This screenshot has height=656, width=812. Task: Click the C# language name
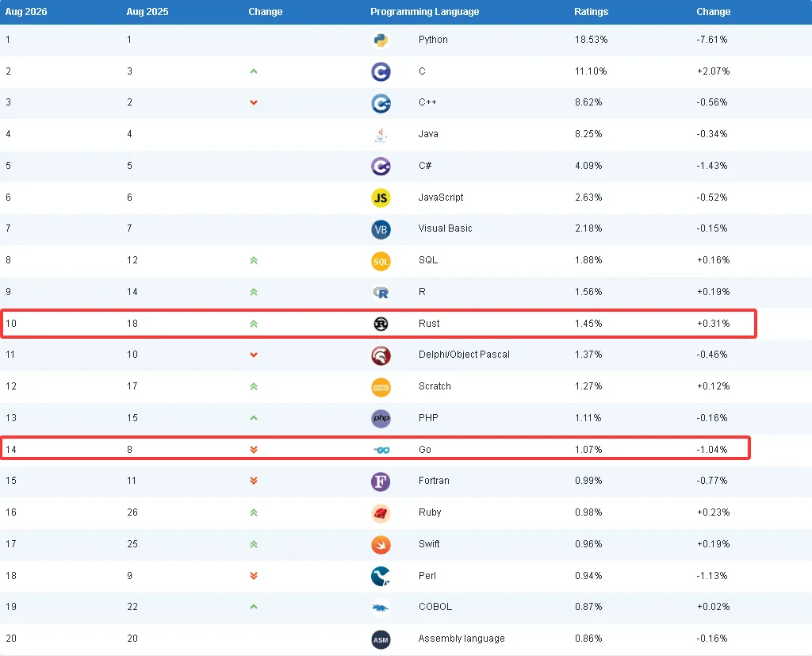click(425, 165)
